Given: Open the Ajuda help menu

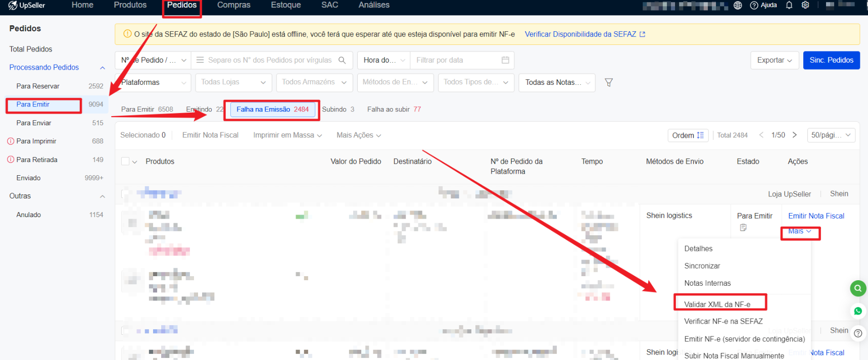Looking at the screenshot, I should [x=763, y=5].
